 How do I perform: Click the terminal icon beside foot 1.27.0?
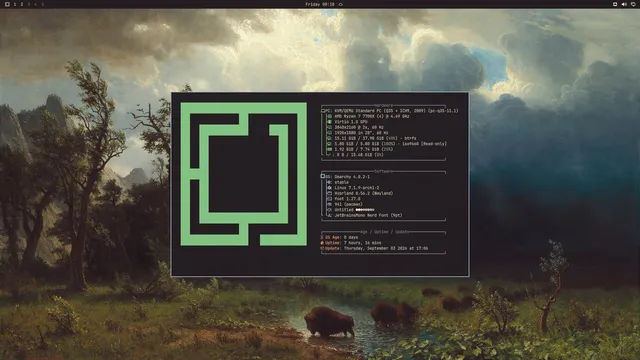(x=329, y=199)
